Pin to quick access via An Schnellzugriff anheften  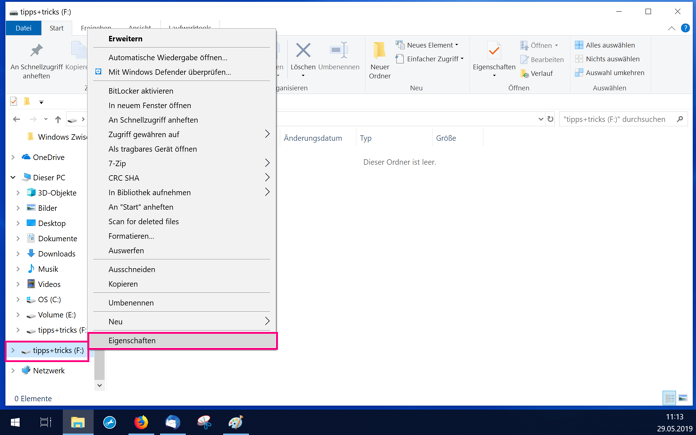click(36, 60)
